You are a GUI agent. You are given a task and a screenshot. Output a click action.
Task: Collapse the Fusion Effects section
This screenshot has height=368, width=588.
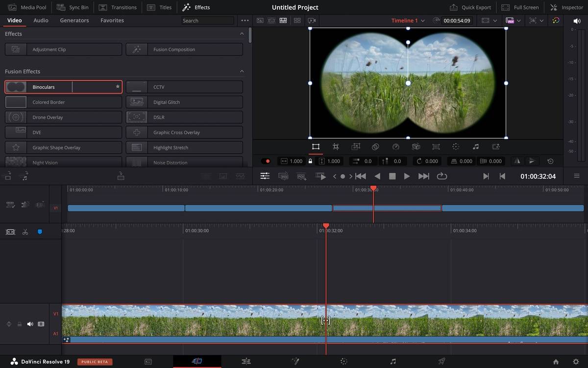[242, 71]
